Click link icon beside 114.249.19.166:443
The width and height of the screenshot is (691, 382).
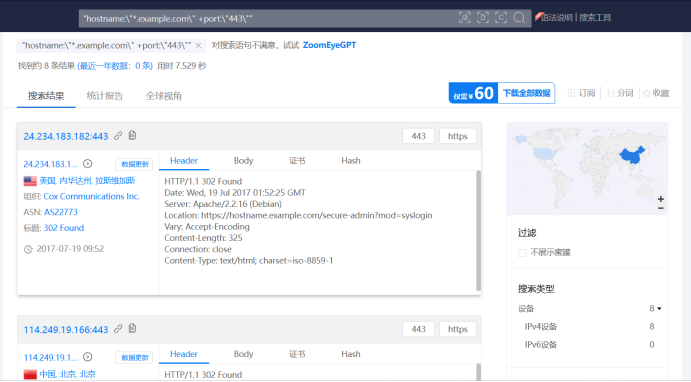click(x=118, y=329)
